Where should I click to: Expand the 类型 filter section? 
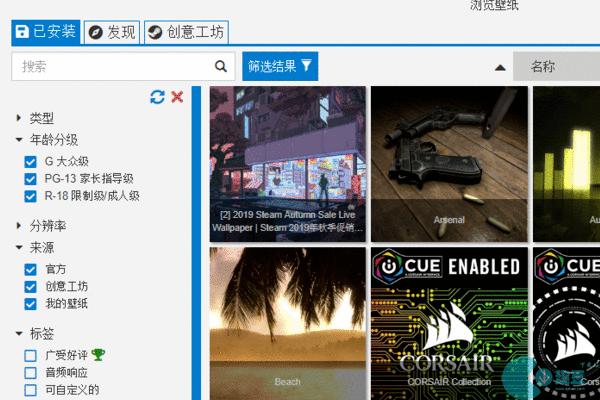click(19, 118)
